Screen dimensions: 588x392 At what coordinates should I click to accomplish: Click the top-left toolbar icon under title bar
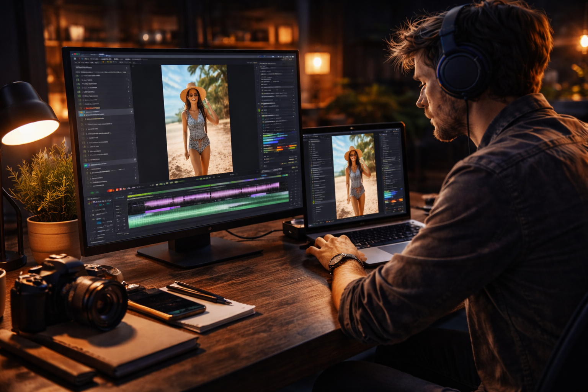point(75,59)
